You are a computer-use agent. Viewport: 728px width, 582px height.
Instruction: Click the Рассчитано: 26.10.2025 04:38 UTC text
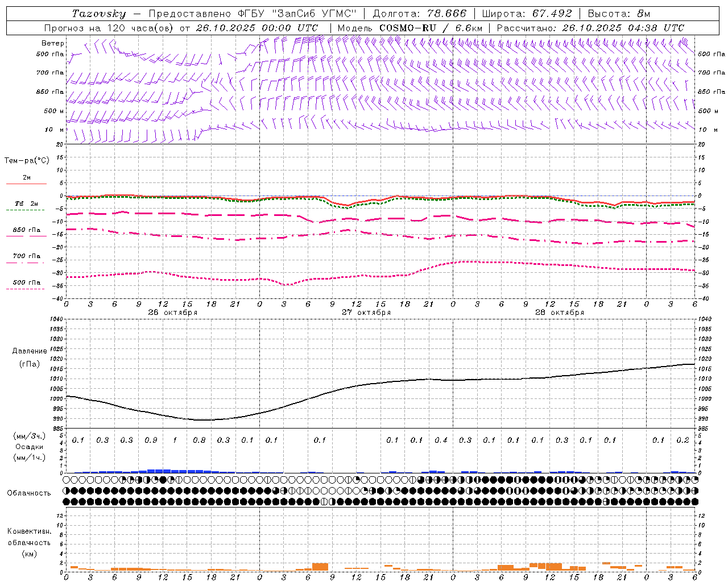pyautogui.click(x=590, y=28)
